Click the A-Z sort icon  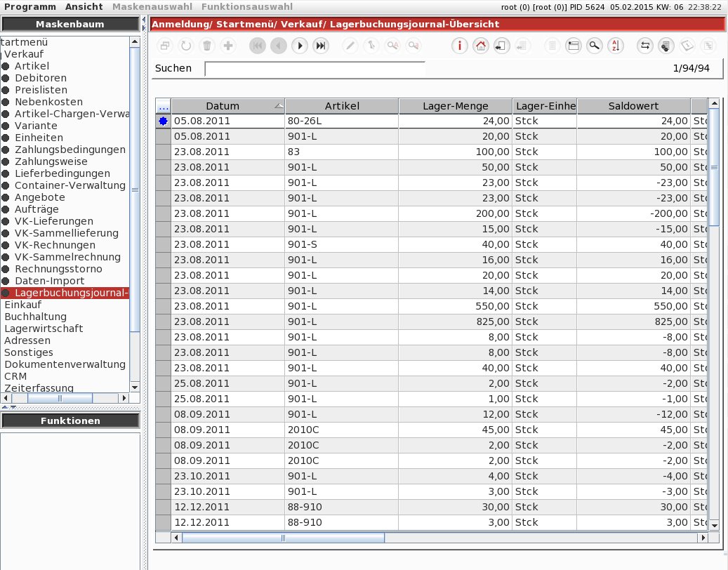click(616, 46)
